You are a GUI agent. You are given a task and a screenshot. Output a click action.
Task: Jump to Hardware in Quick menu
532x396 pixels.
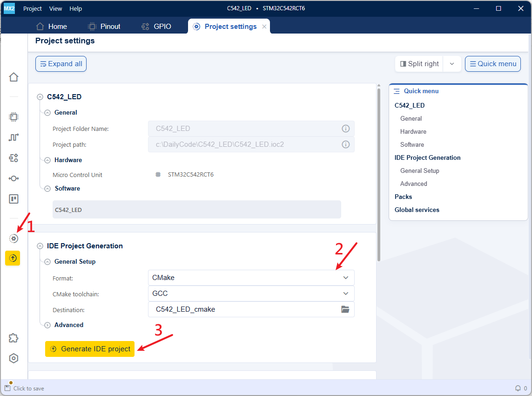point(413,131)
